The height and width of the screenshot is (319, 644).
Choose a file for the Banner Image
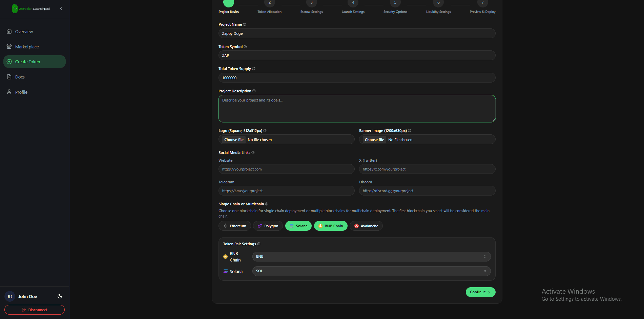pyautogui.click(x=374, y=140)
